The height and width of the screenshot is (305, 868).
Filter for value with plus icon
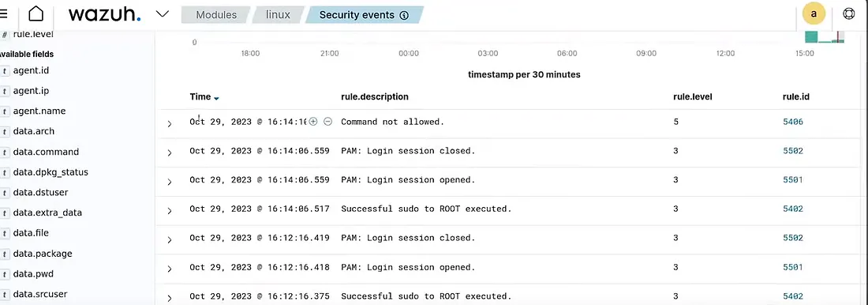313,122
